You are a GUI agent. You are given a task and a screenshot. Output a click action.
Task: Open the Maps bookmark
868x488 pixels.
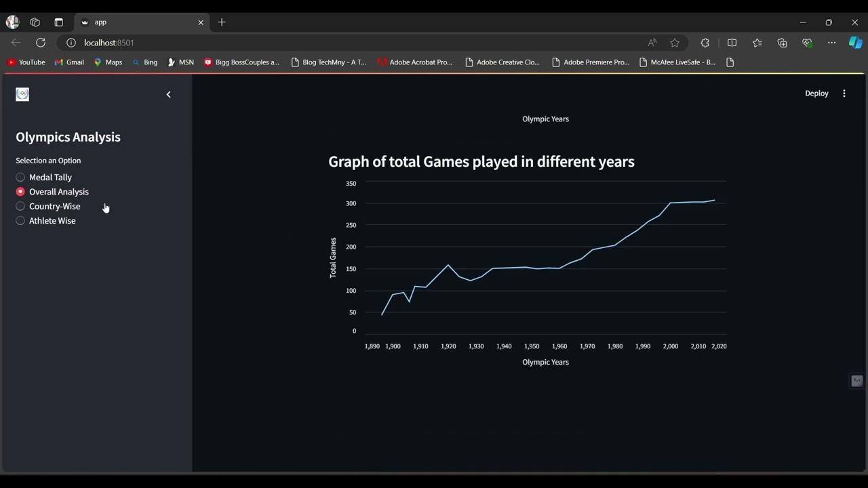point(108,62)
